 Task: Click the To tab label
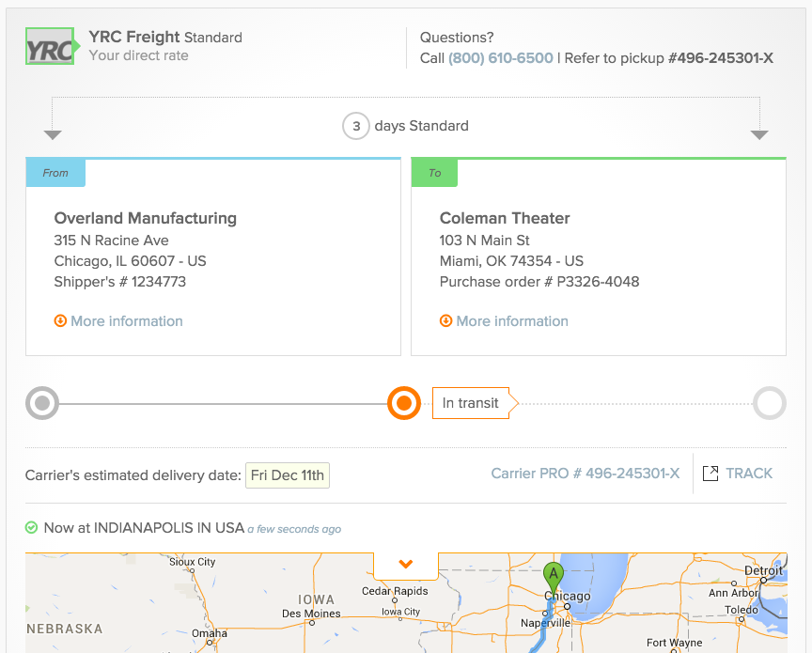(x=434, y=173)
